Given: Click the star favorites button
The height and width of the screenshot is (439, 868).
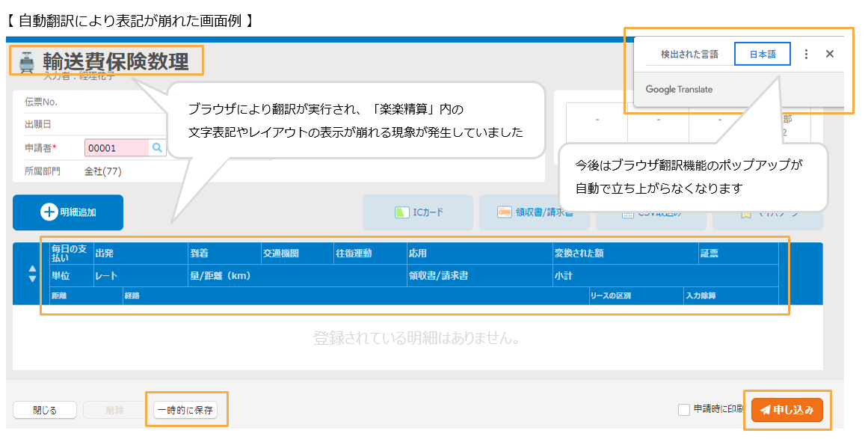Looking at the screenshot, I should (x=725, y=213).
